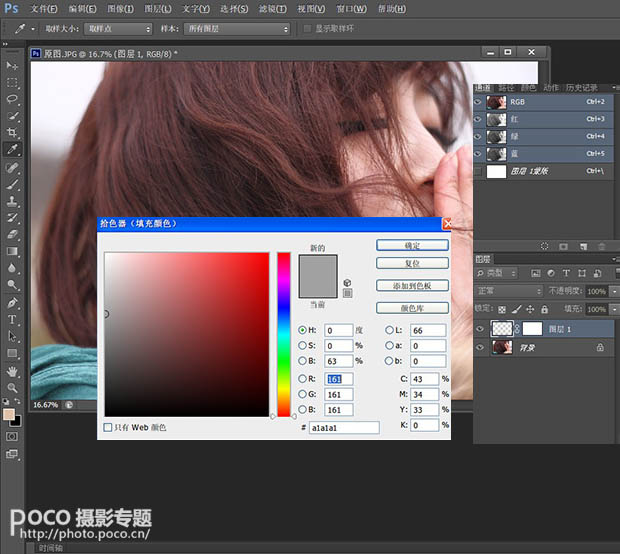The width and height of the screenshot is (620, 554).
Task: Select the Crop tool
Action: (x=13, y=132)
